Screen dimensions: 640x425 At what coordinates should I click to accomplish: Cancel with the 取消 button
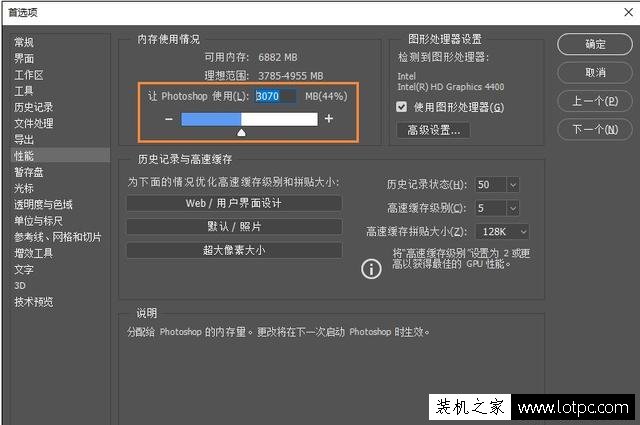click(595, 73)
